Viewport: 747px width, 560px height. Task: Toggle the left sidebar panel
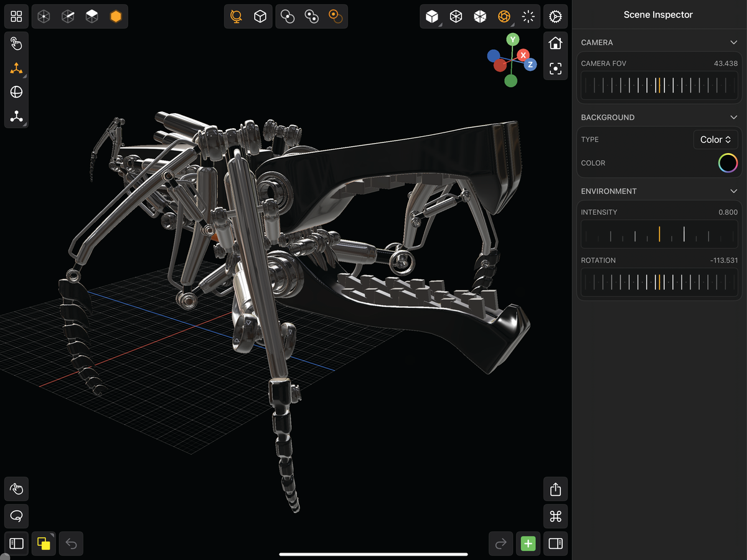16,543
